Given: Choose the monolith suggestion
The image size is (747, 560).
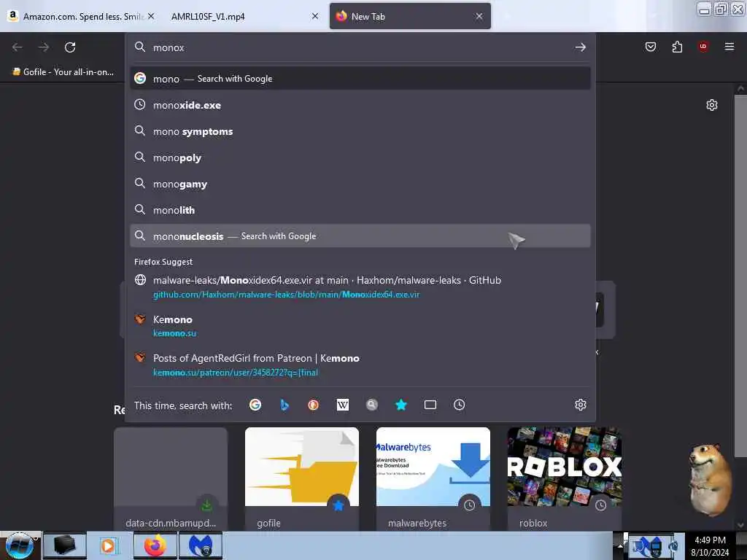Looking at the screenshot, I should click(360, 209).
